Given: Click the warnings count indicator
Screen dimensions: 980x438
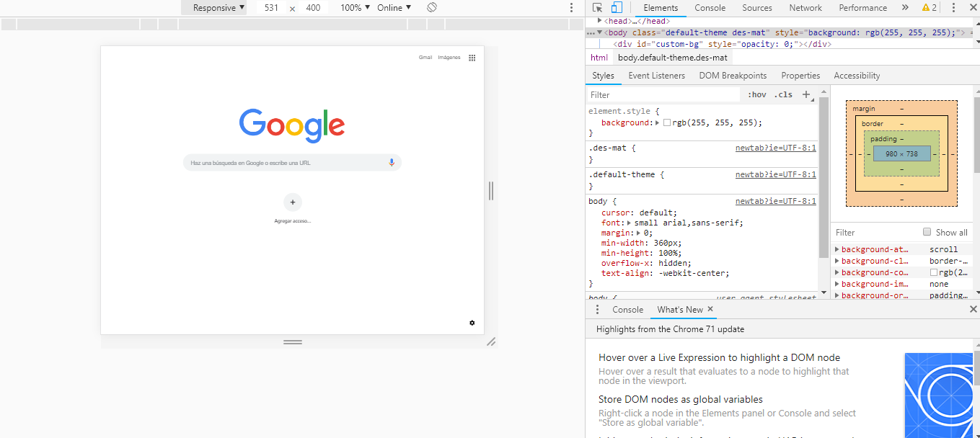Looking at the screenshot, I should click(929, 8).
